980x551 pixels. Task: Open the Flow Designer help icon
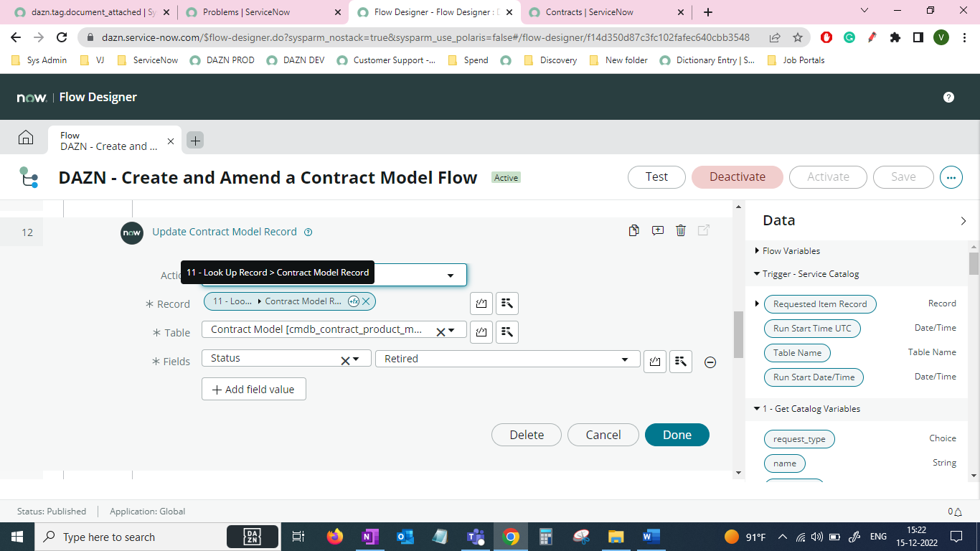948,97
